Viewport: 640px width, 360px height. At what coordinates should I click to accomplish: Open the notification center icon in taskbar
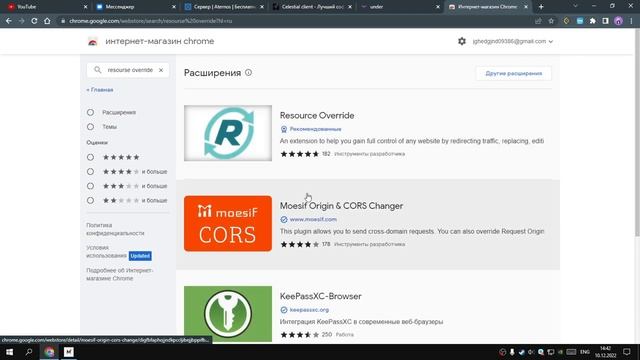[627, 352]
